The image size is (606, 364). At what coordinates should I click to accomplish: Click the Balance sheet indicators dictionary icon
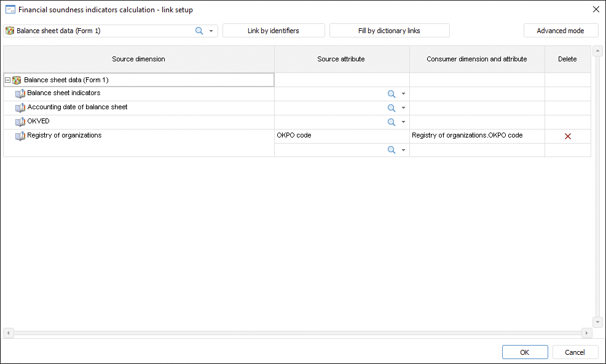coord(20,94)
